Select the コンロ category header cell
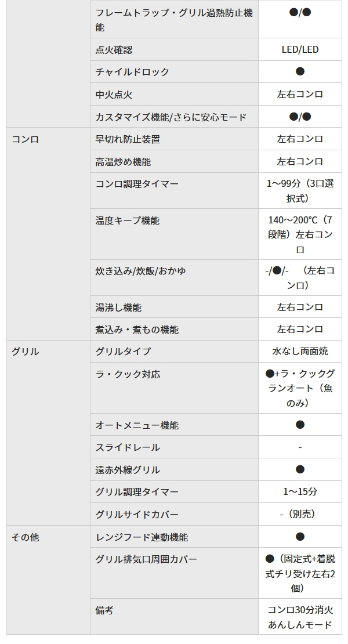 click(x=26, y=139)
